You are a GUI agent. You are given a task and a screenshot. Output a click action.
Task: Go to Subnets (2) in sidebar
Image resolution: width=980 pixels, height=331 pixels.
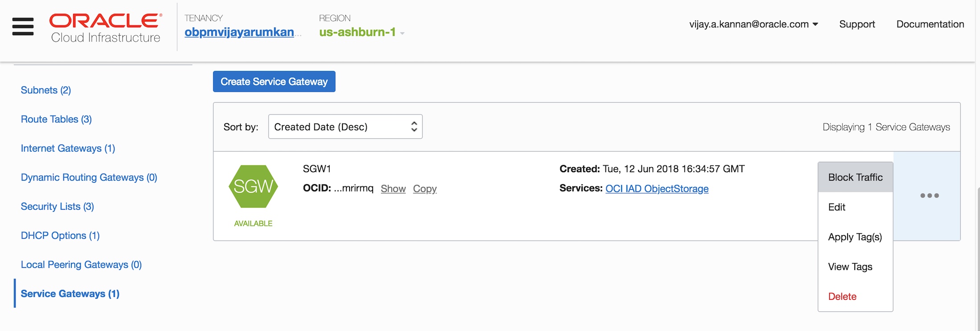46,90
